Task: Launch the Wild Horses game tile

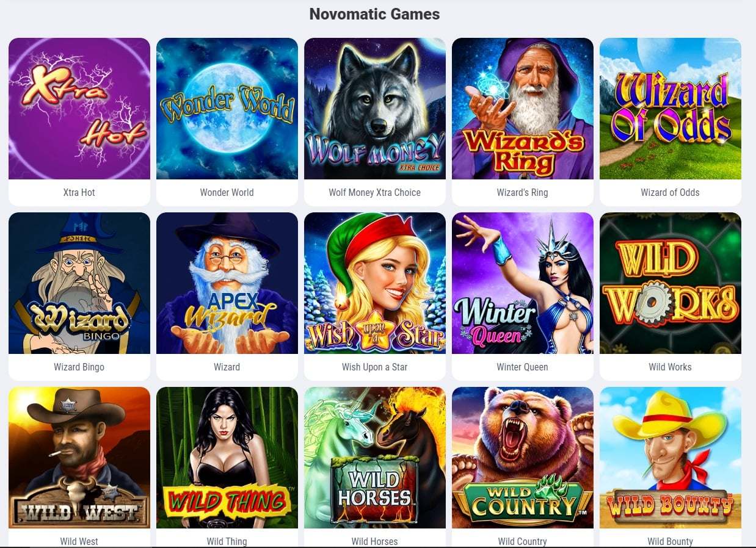Action: pyautogui.click(x=375, y=458)
